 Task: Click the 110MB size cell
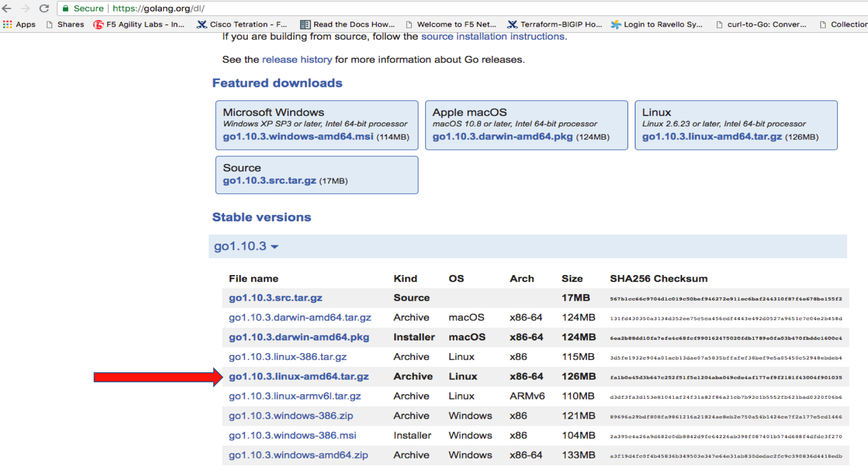pyautogui.click(x=578, y=396)
